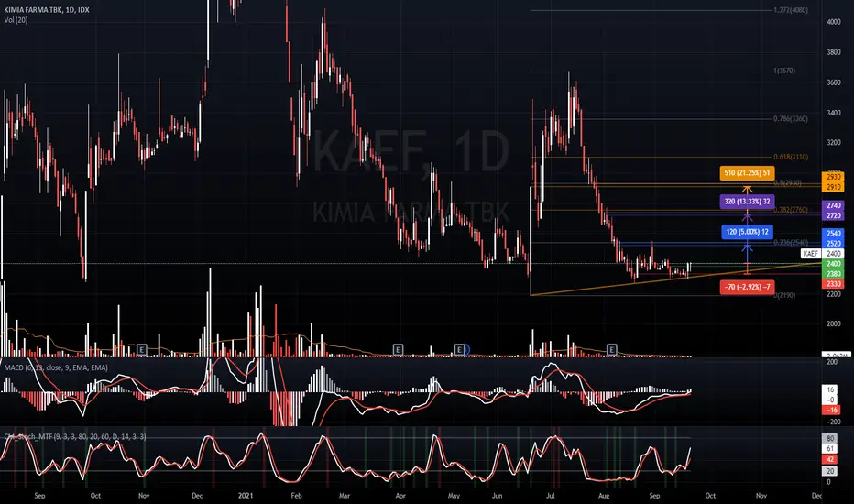Open earnings marker E near August
Image resolution: width=854 pixels, height=504 pixels.
pyautogui.click(x=611, y=349)
